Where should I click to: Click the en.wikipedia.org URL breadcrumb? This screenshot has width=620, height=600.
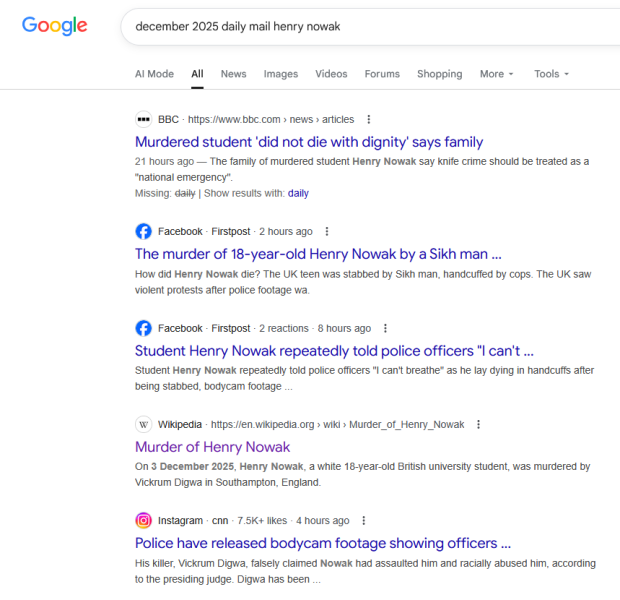click(x=337, y=424)
